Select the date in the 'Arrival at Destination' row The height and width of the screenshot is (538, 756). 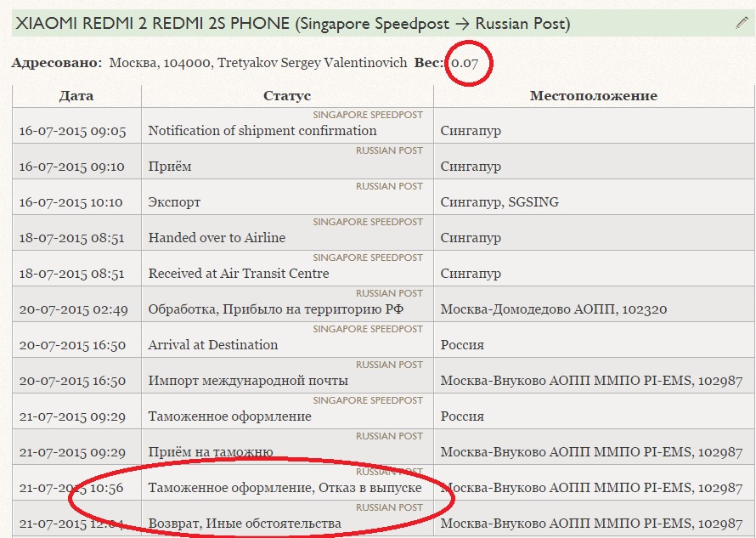click(x=72, y=345)
